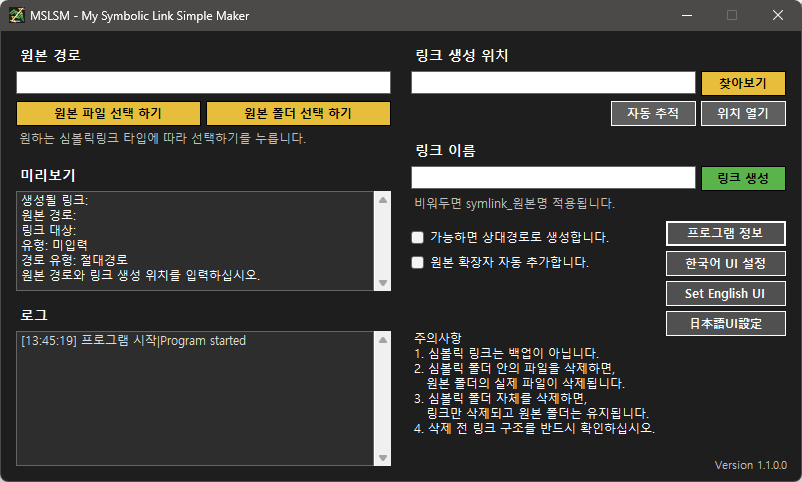Open 프로그램 정보 button
This screenshot has width=802, height=482.
[x=725, y=233]
